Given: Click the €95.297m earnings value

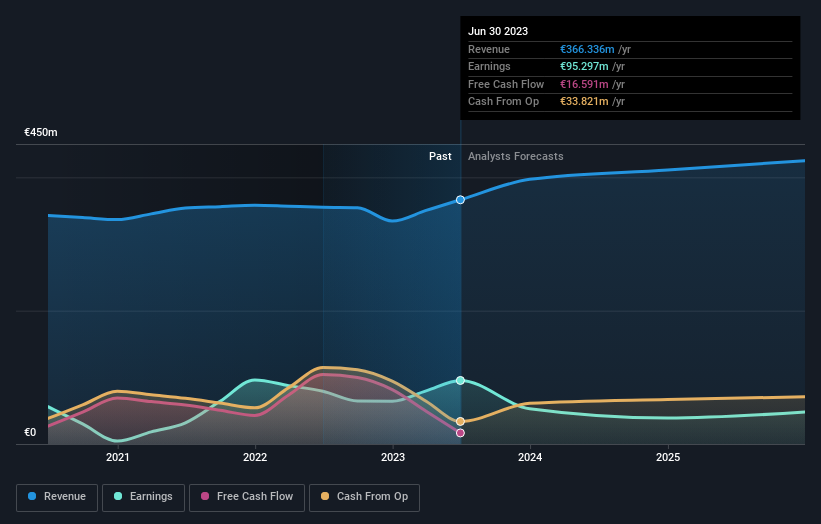Looking at the screenshot, I should (x=584, y=66).
